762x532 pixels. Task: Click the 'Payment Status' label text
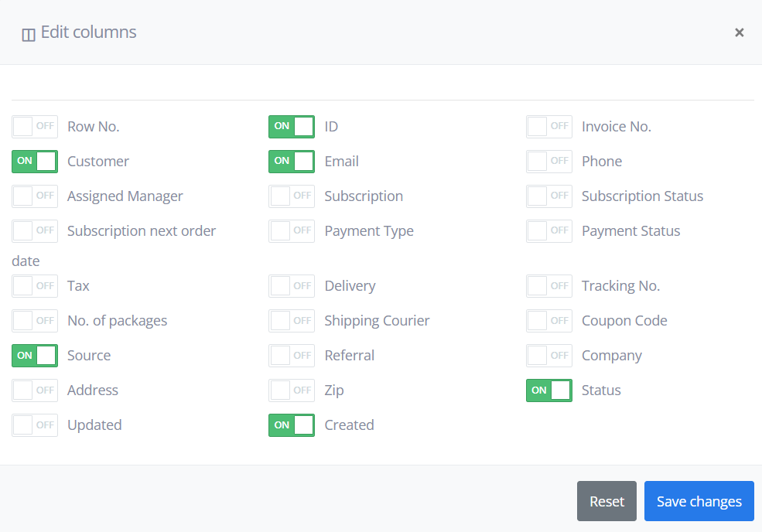click(630, 230)
